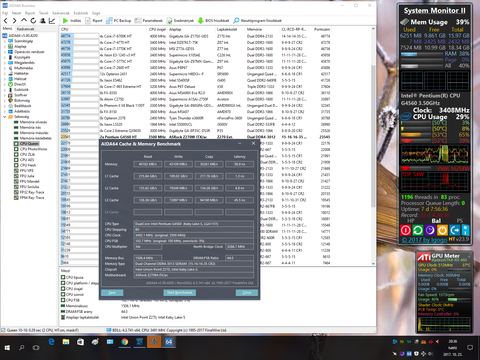The image size is (480, 360).
Task: Open the user icon in the AIDA64 toolbar
Action: tap(43, 21)
